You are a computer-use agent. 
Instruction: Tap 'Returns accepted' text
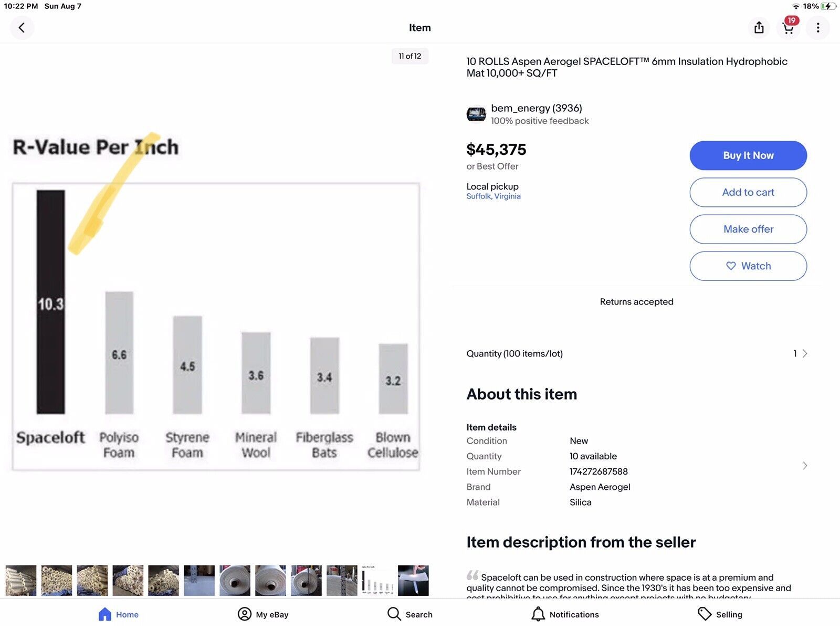[636, 302]
